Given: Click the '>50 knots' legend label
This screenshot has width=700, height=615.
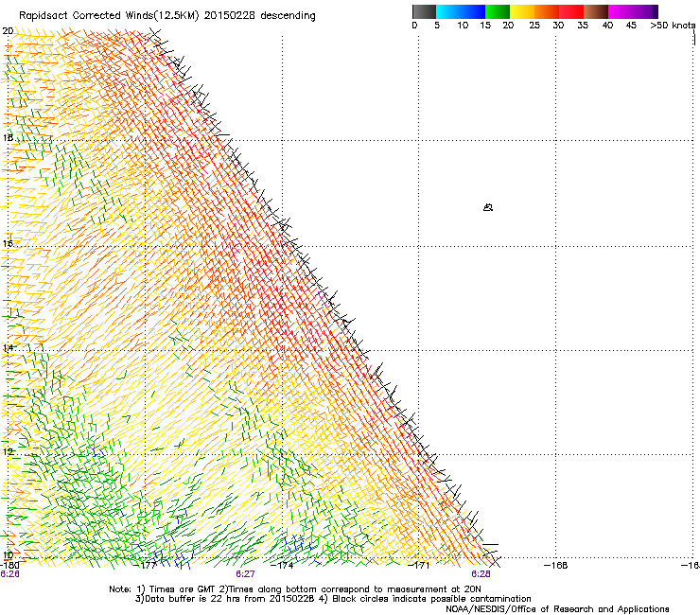Looking at the screenshot, I should 673,26.
